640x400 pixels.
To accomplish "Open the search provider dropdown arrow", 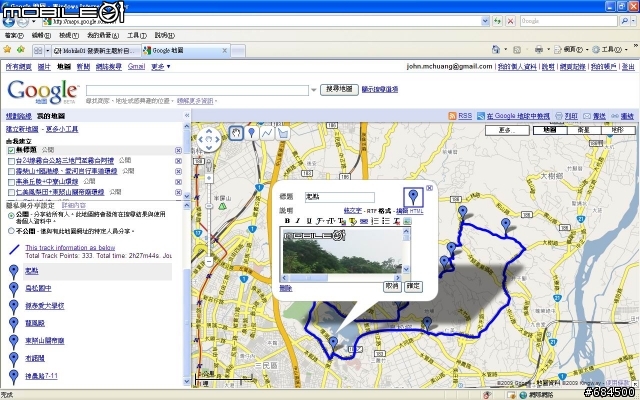I will pos(633,21).
